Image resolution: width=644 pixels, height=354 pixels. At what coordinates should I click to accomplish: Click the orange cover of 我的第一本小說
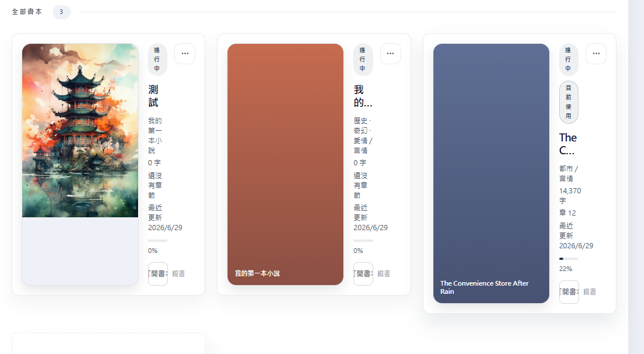coord(285,164)
